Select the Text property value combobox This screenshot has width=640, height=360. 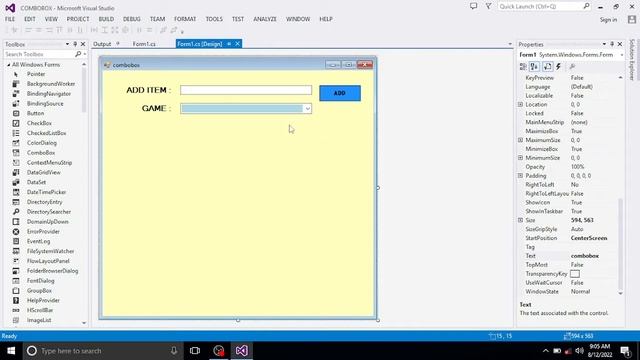(584, 256)
